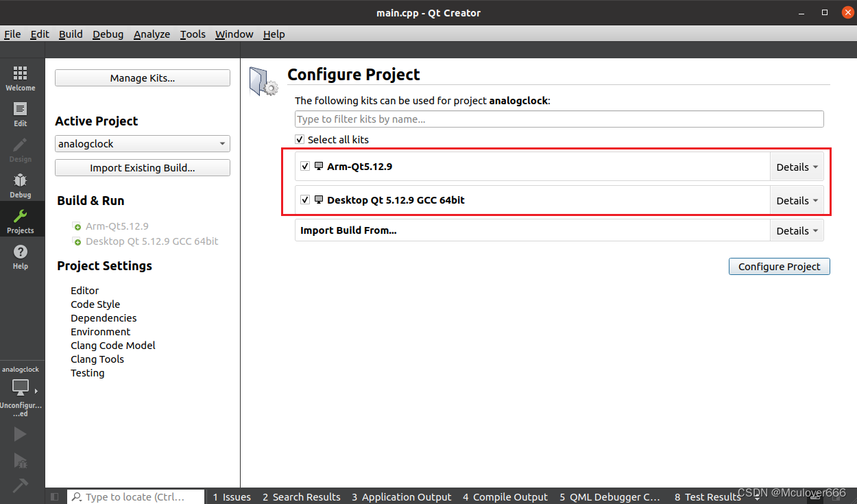Click the Run play button
This screenshot has width=857, height=504.
pos(20,434)
